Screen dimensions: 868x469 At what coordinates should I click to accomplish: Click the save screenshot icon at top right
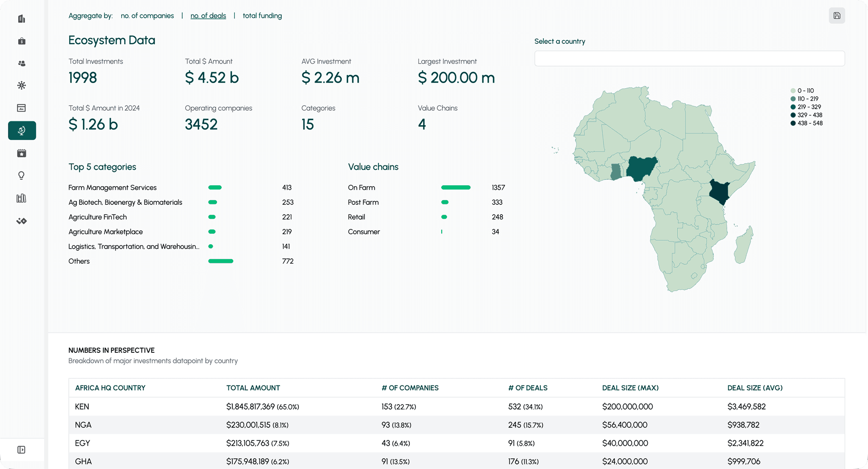[x=837, y=15]
